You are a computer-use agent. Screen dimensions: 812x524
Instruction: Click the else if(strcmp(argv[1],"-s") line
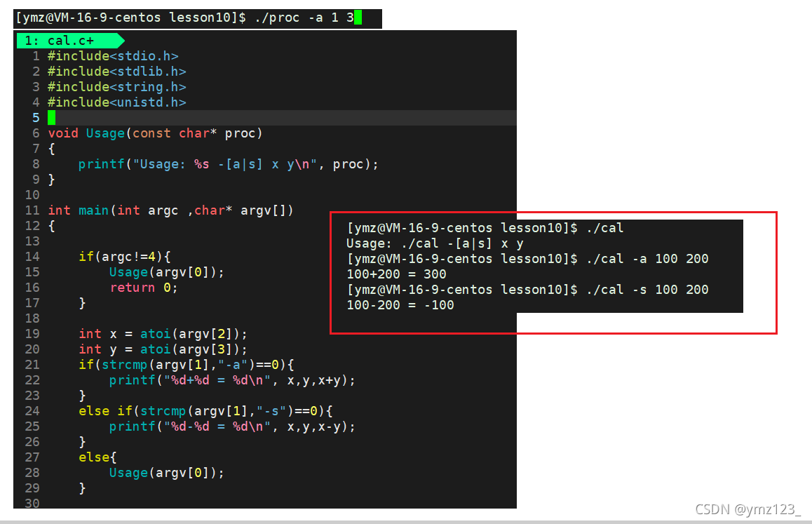pyautogui.click(x=205, y=411)
